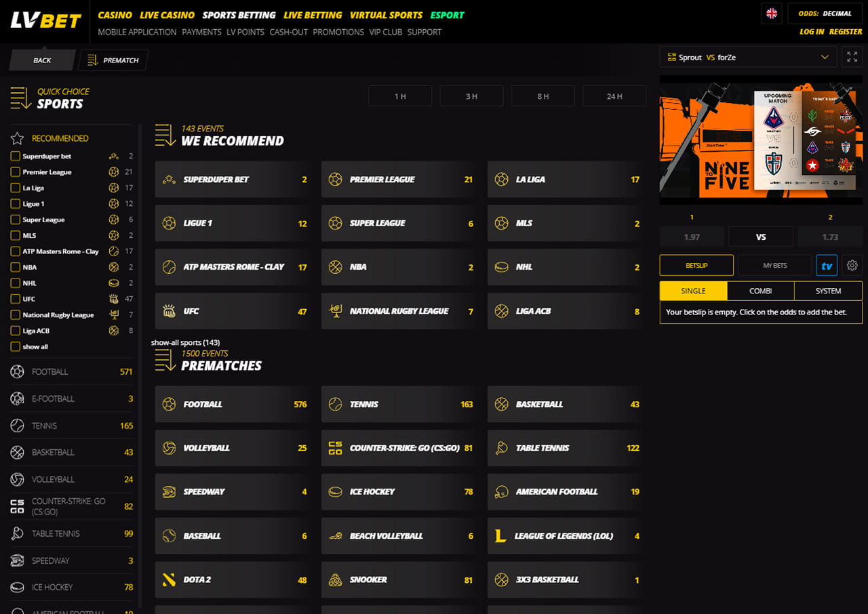
Task: Open the Live Casino menu item
Action: point(167,15)
